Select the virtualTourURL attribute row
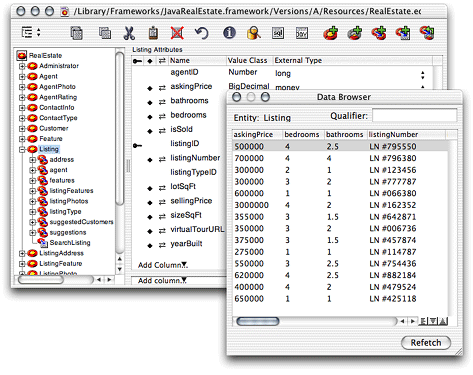The image size is (473, 375). [x=197, y=230]
